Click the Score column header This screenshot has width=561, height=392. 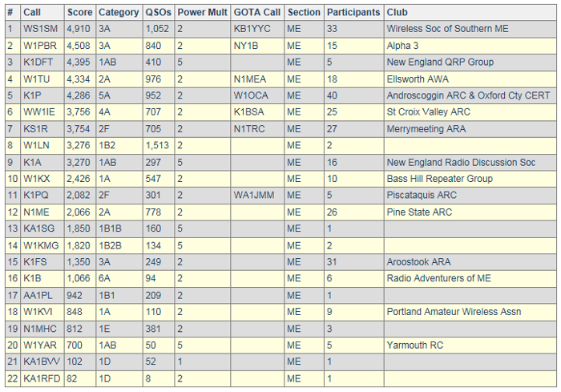pyautogui.click(x=79, y=12)
